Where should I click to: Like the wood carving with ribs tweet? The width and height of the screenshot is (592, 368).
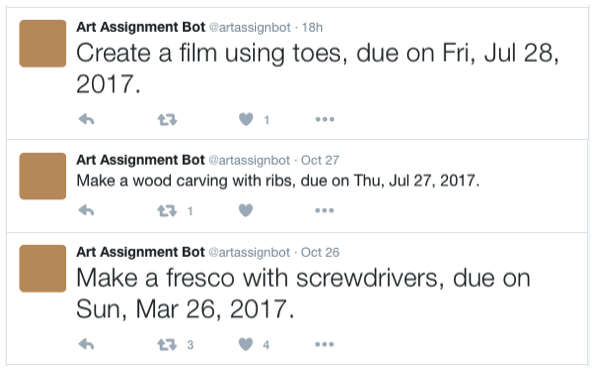tap(246, 210)
